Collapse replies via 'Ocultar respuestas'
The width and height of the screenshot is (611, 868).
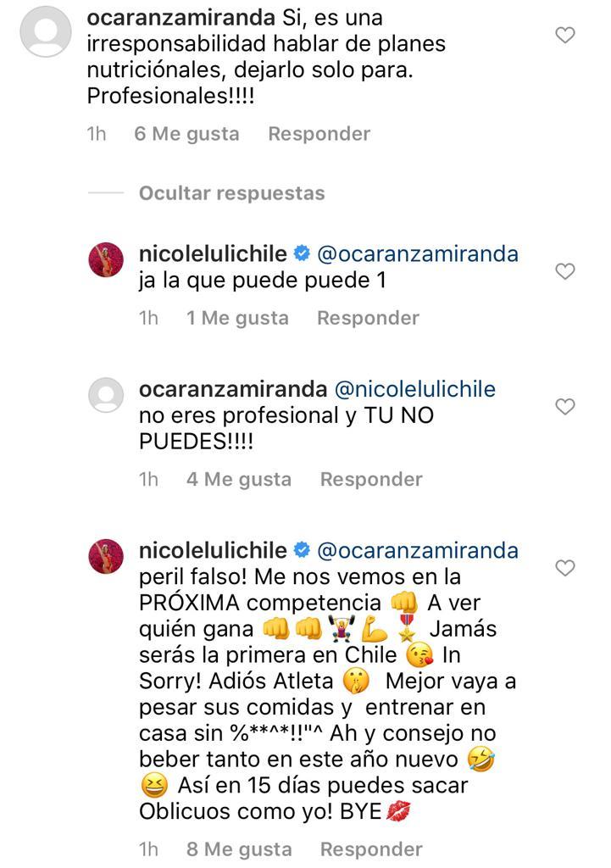coord(230,193)
